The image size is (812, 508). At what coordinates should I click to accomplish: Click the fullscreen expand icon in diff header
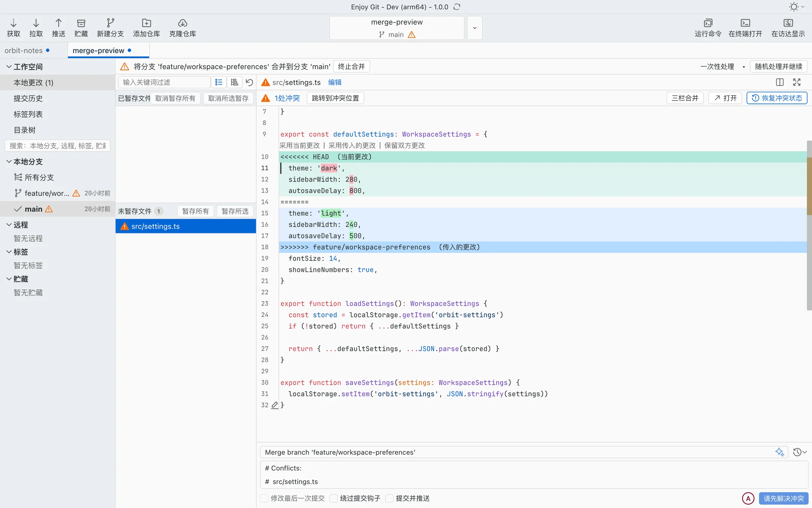coord(797,82)
